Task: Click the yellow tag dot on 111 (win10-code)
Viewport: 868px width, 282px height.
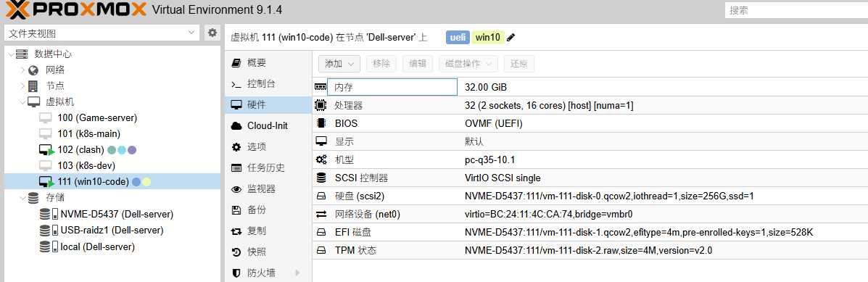Action: (146, 182)
